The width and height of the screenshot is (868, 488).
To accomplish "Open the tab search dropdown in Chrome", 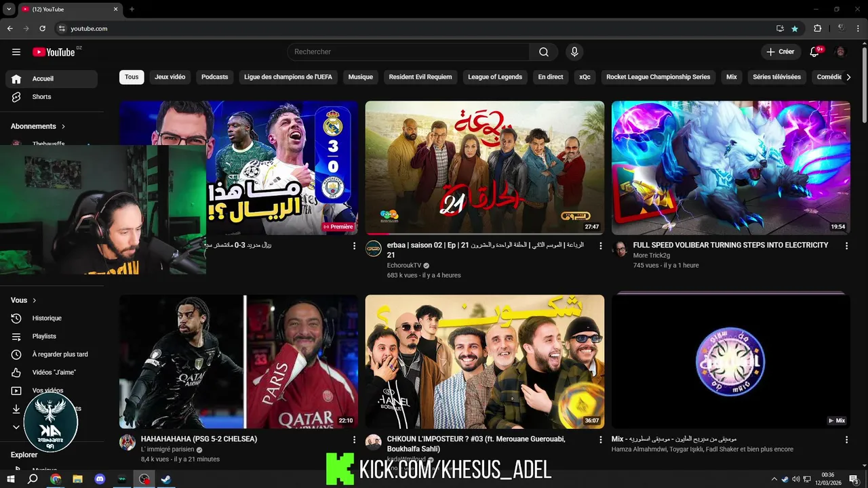I will [9, 9].
